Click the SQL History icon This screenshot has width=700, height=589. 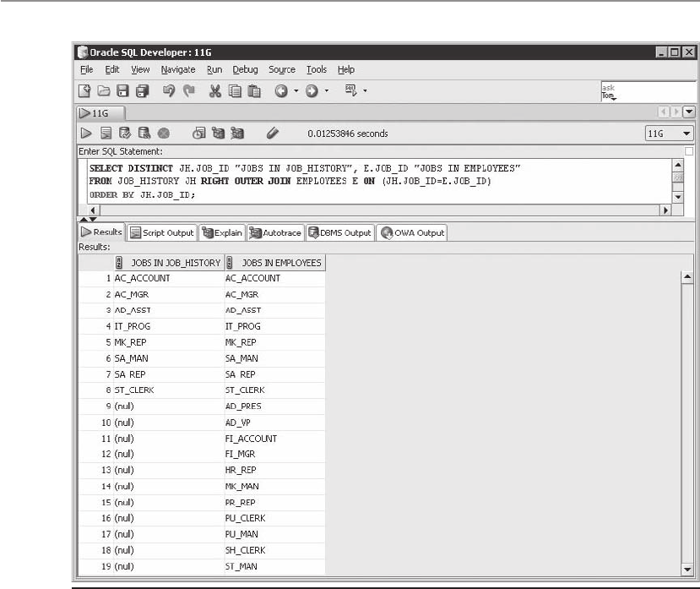[x=198, y=134]
